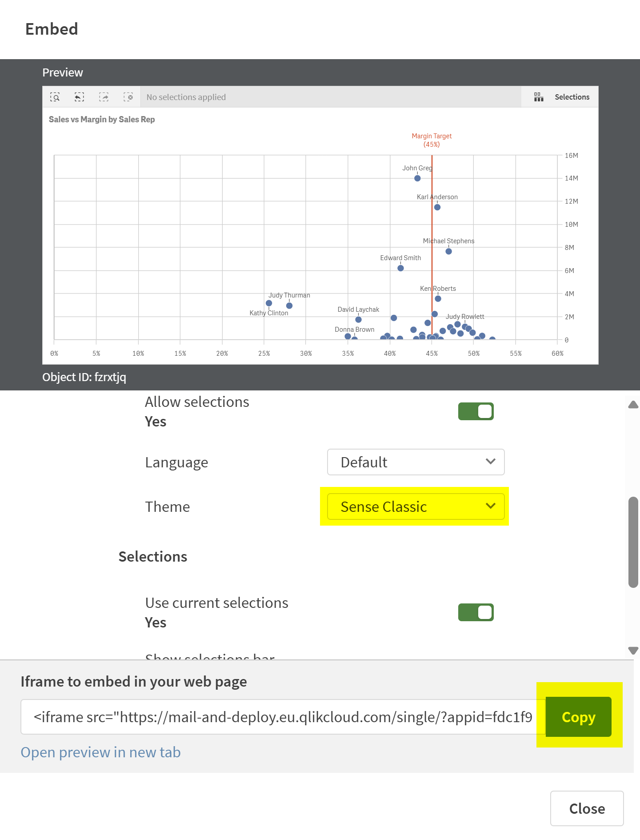Open the Selections tool grid icon
Image resolution: width=640 pixels, height=840 pixels.
539,97
